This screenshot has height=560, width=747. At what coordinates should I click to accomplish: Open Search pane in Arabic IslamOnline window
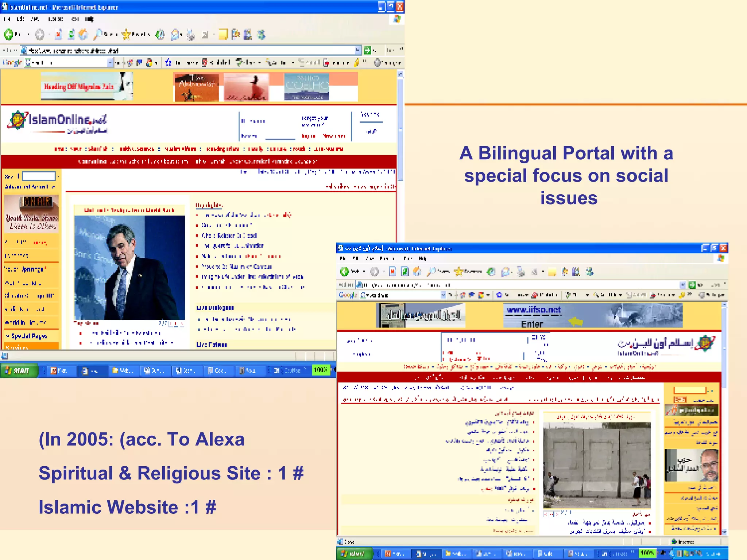tap(438, 272)
